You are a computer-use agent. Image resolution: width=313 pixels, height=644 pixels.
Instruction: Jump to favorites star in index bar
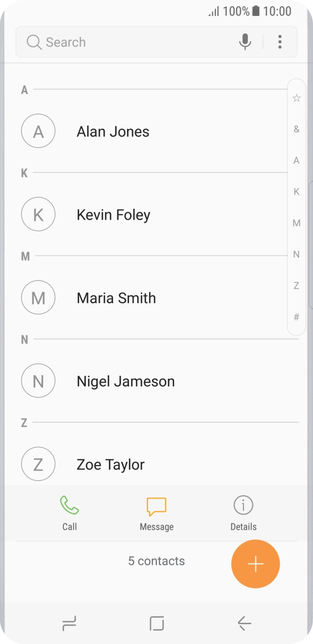click(x=297, y=98)
